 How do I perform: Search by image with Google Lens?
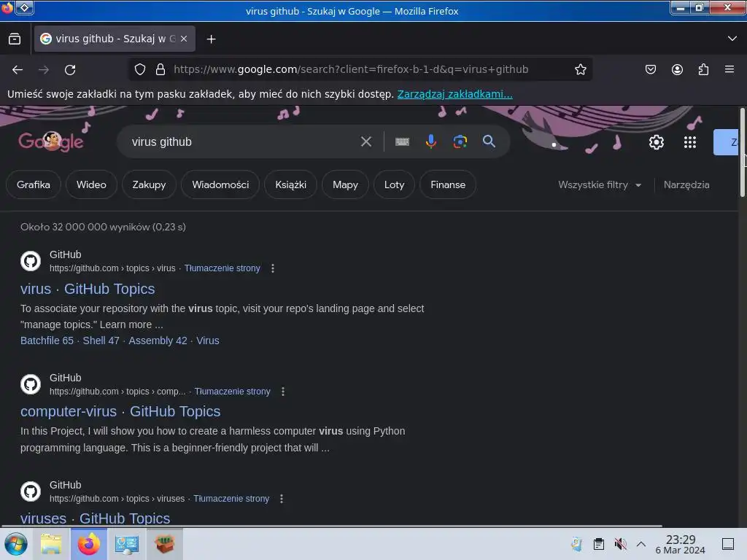(x=460, y=141)
